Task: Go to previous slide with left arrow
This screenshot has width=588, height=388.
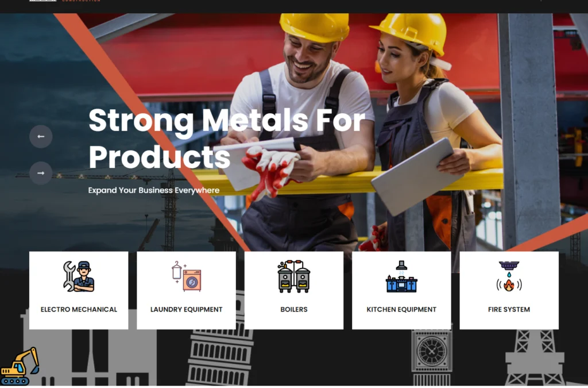Action: [x=41, y=137]
